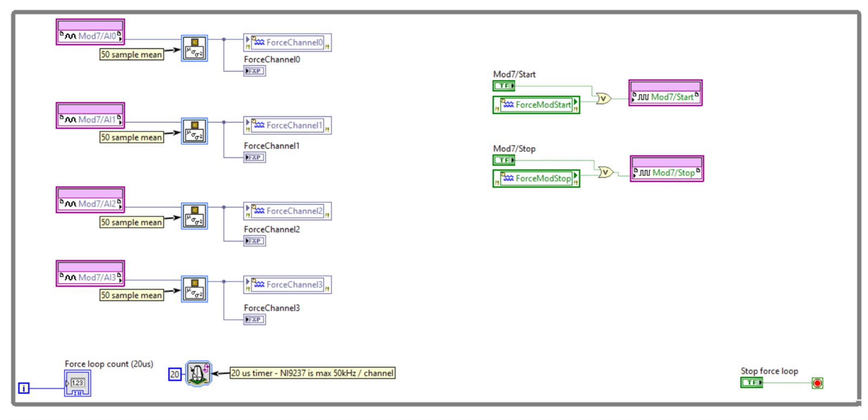Select the ForceChannel3 register write node

[288, 284]
